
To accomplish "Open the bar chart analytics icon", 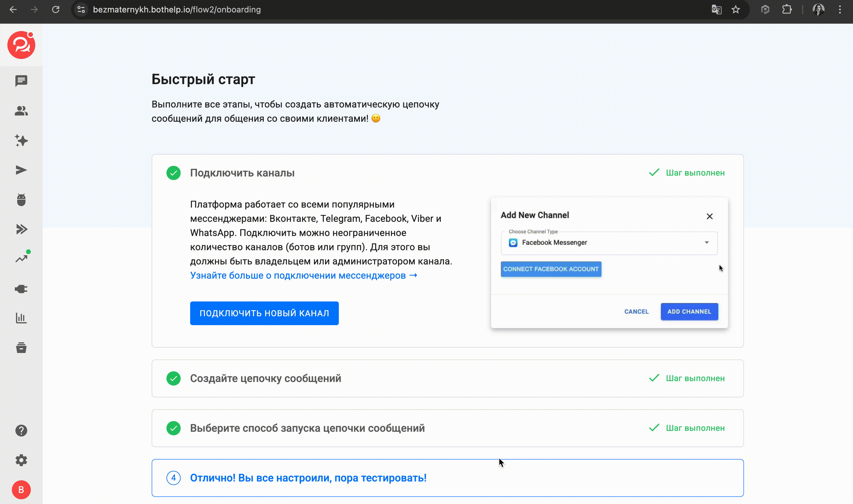I will pyautogui.click(x=21, y=318).
